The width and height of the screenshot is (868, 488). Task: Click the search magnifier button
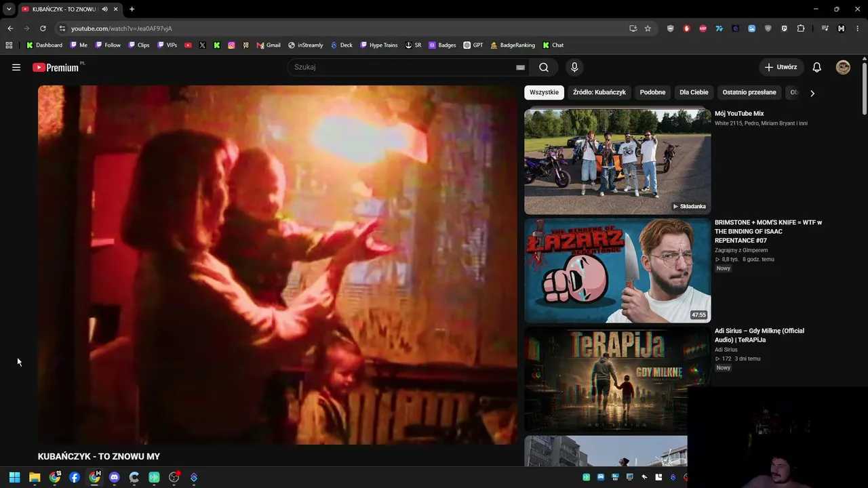[x=544, y=67]
